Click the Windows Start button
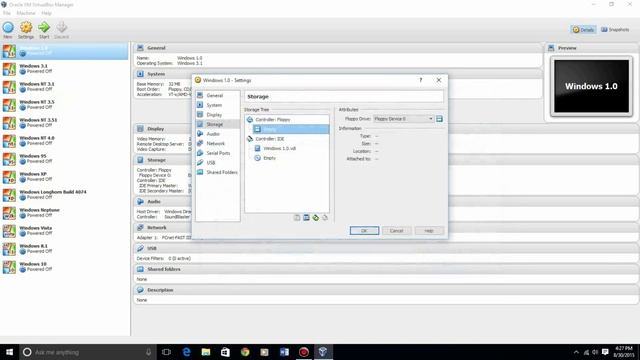Image resolution: width=640 pixels, height=360 pixels. 9,352
